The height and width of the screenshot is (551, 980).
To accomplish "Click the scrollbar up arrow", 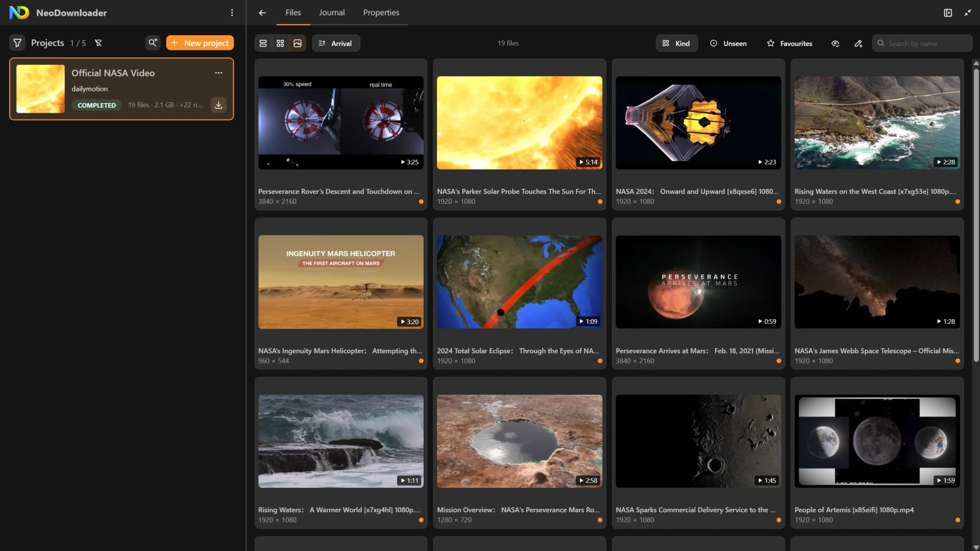I will coord(976,63).
